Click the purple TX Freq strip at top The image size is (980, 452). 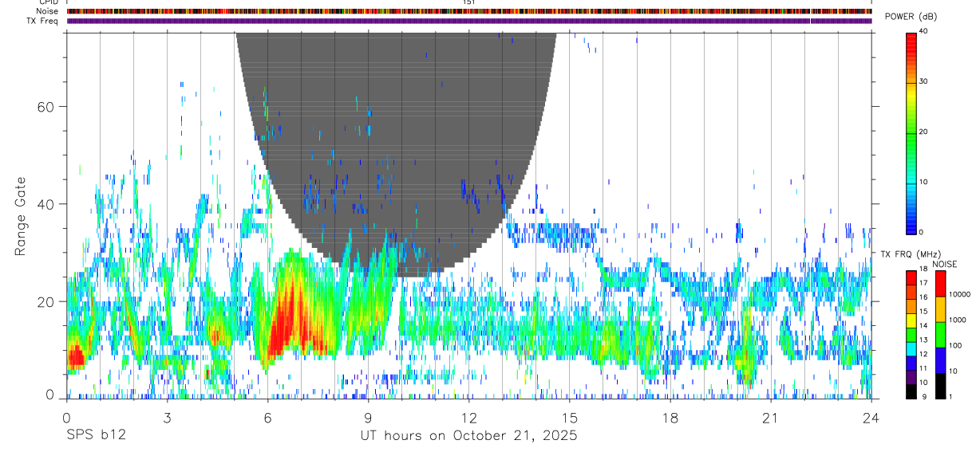point(469,21)
